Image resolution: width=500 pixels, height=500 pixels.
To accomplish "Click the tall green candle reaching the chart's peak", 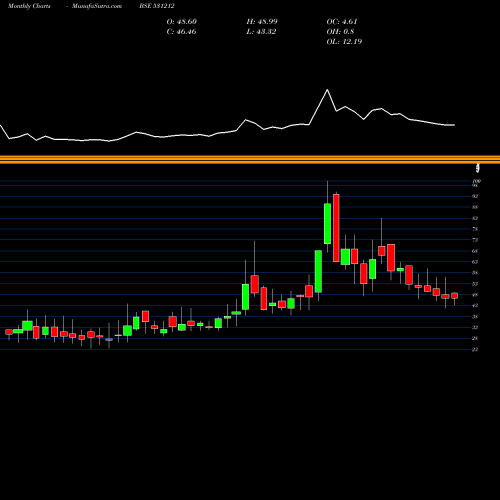I will tap(327, 224).
